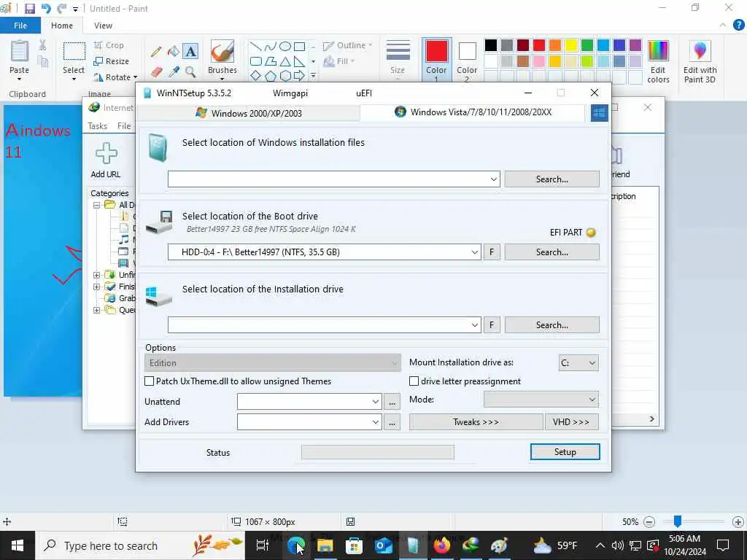Open the Unattend dropdown
This screenshot has width=747, height=560.
pyautogui.click(x=376, y=402)
